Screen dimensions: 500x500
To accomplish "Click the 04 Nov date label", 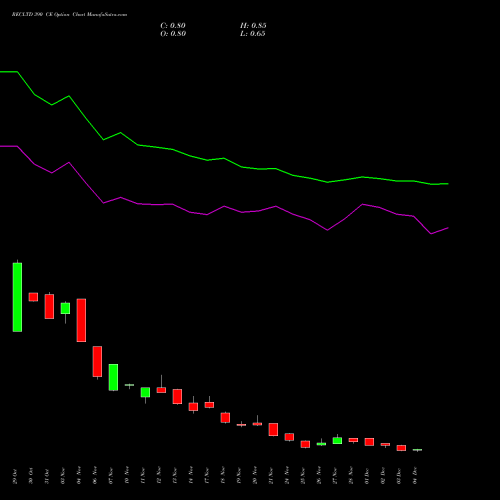I will [79, 476].
